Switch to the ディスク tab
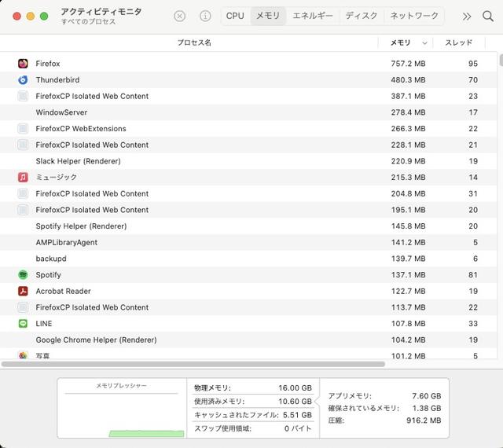Viewport: 503px width, 448px height. coord(362,16)
